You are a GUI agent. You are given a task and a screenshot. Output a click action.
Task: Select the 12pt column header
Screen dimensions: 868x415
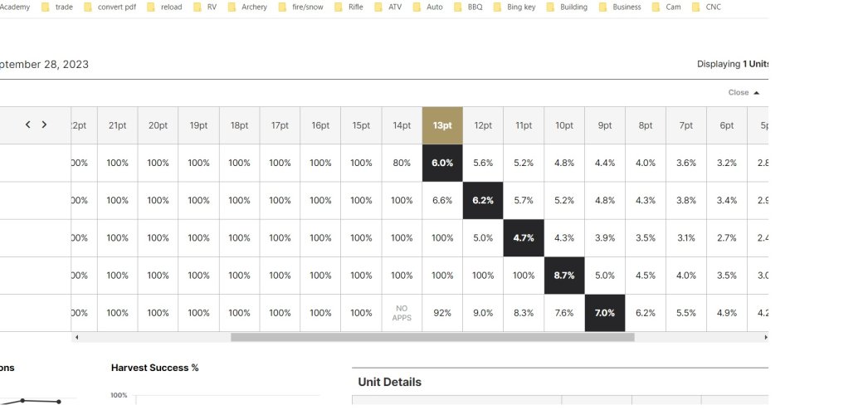483,125
